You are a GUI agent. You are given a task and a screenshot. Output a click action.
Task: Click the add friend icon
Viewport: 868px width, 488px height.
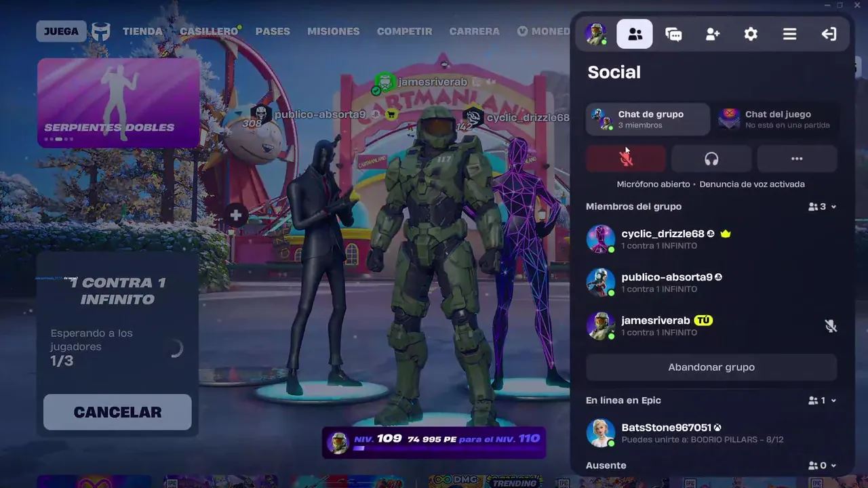(712, 34)
